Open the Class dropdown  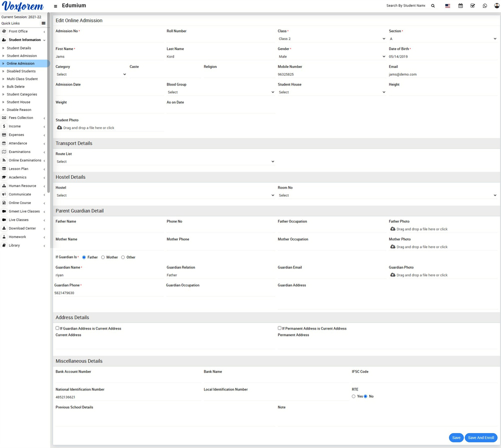pos(331,39)
